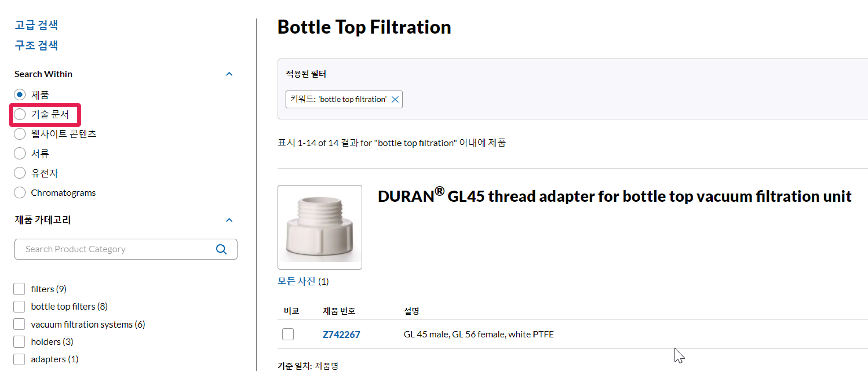Open the 고급 검색 advanced search link

click(36, 25)
